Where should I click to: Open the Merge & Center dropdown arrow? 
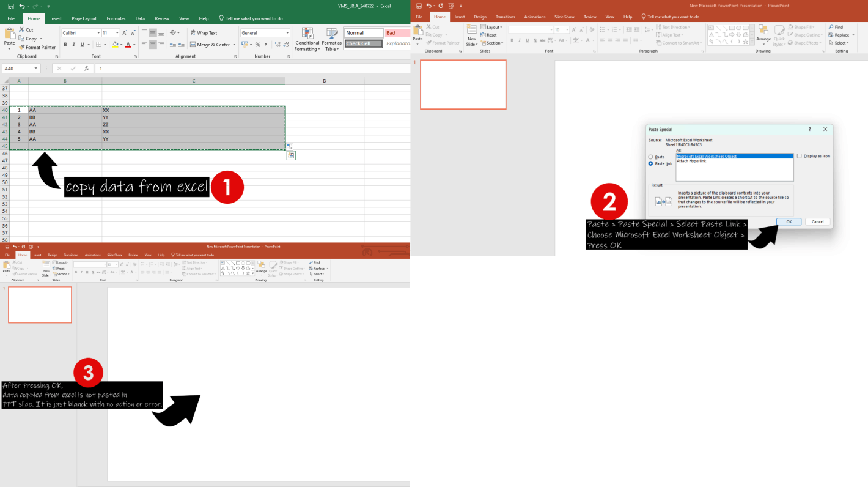(234, 45)
